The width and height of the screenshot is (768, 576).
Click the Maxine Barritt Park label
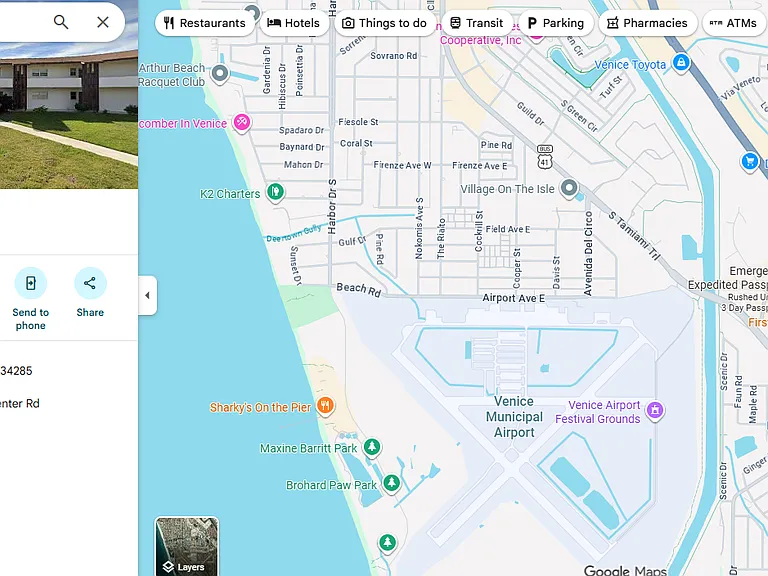point(309,448)
